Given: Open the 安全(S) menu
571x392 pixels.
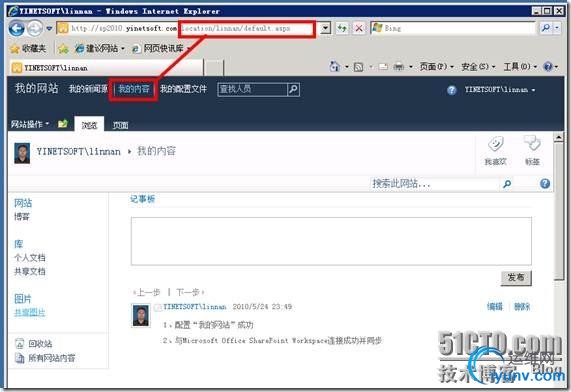Looking at the screenshot, I should (x=478, y=67).
